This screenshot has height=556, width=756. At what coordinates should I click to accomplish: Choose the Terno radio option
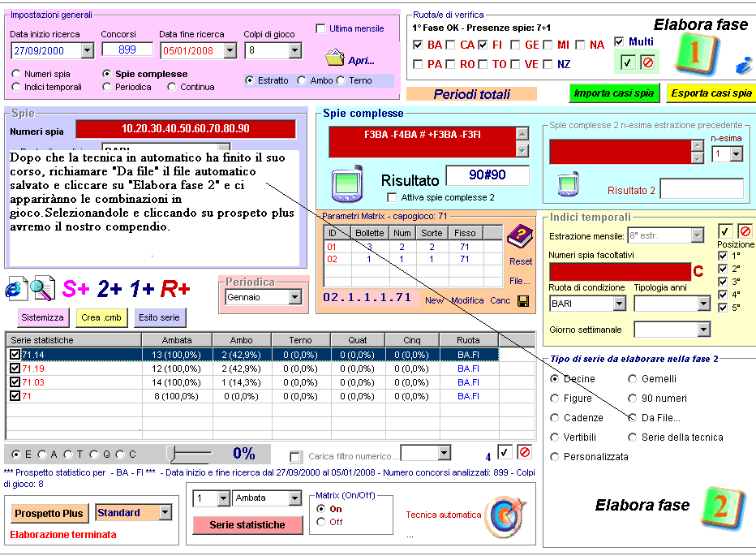point(341,80)
